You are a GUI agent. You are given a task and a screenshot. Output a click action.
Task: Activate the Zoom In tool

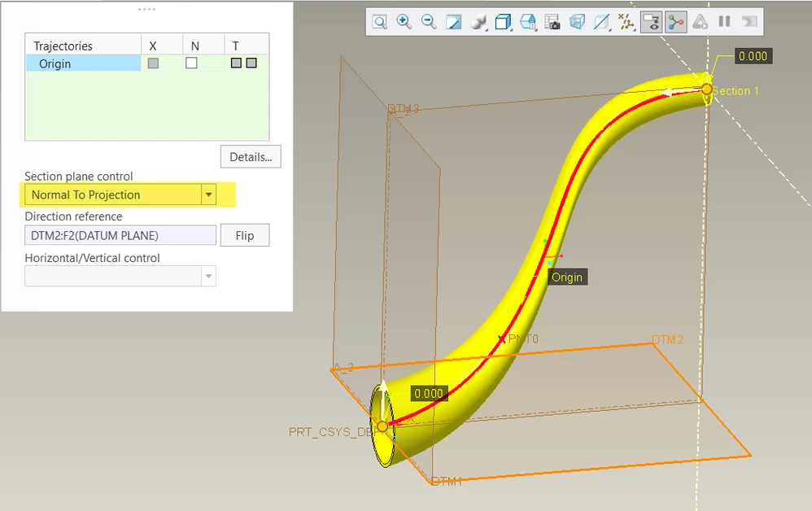404,22
